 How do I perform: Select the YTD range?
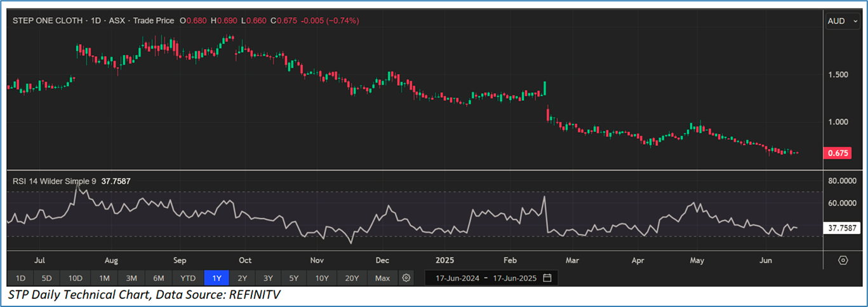click(187, 278)
